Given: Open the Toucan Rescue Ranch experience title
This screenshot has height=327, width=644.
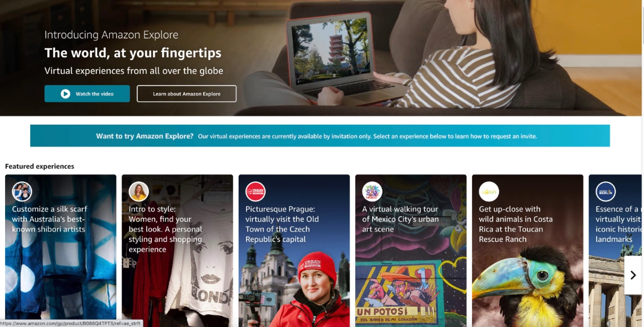Looking at the screenshot, I should click(x=516, y=224).
